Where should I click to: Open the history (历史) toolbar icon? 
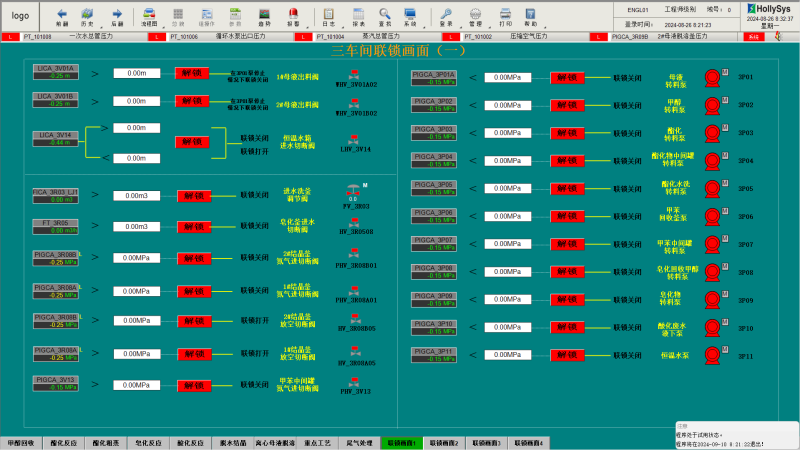pos(87,14)
